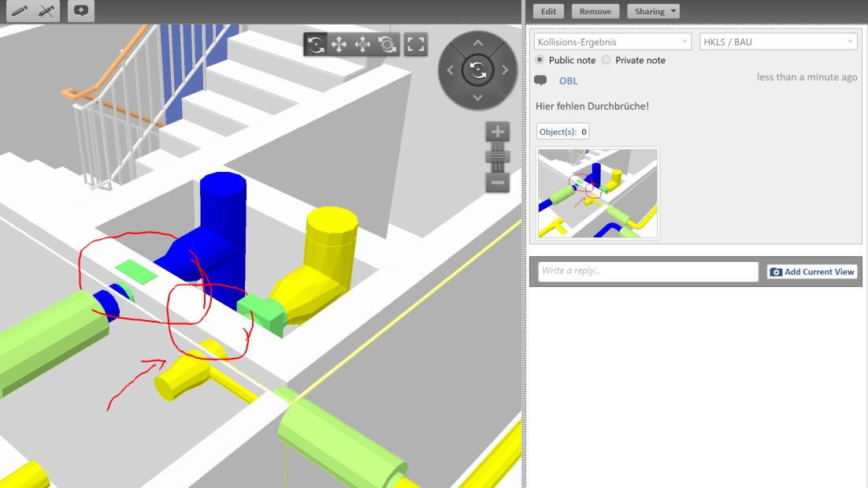Activate the orbit rotate mode in the view toolbar

tap(316, 45)
